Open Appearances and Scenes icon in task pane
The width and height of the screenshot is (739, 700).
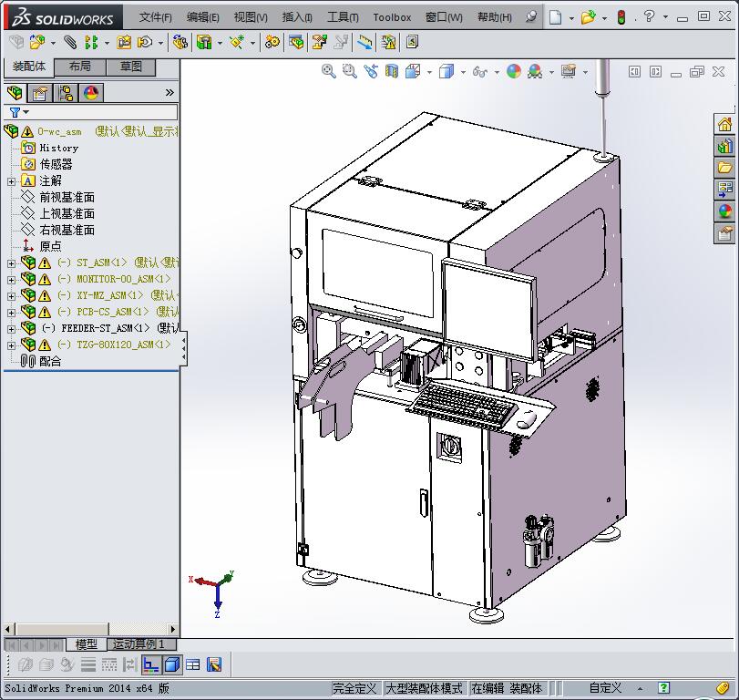[724, 211]
